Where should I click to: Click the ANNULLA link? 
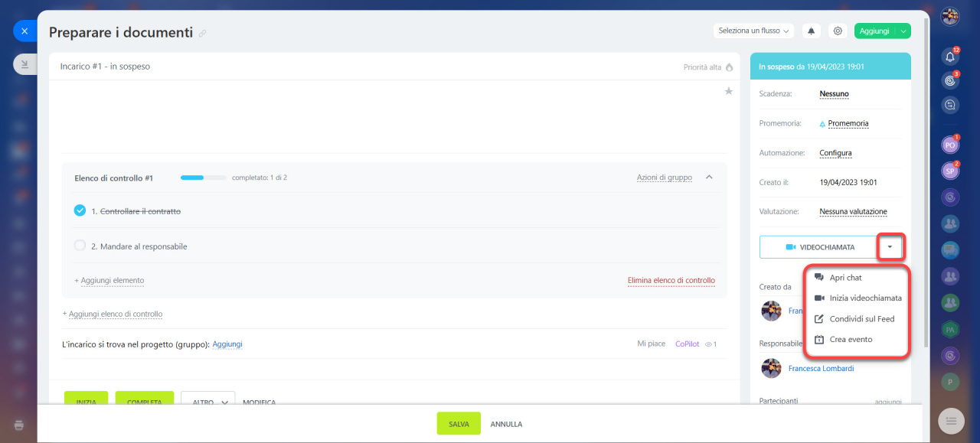point(506,424)
